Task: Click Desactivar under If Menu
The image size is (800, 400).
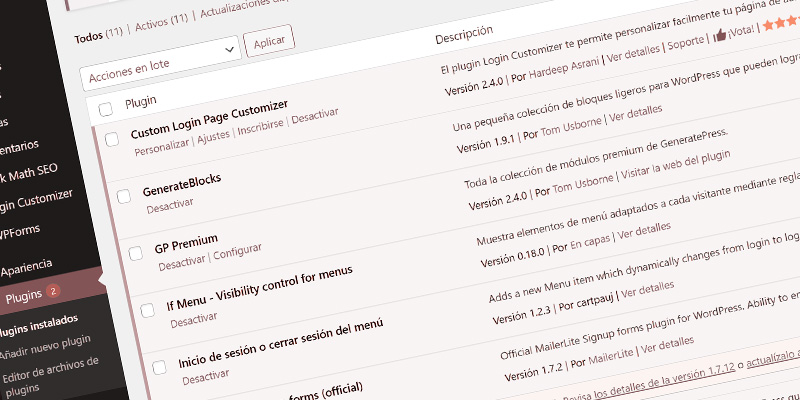Action: pos(194,320)
